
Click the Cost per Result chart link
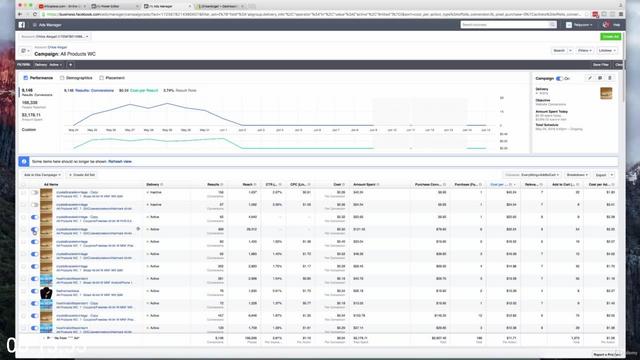pos(144,90)
